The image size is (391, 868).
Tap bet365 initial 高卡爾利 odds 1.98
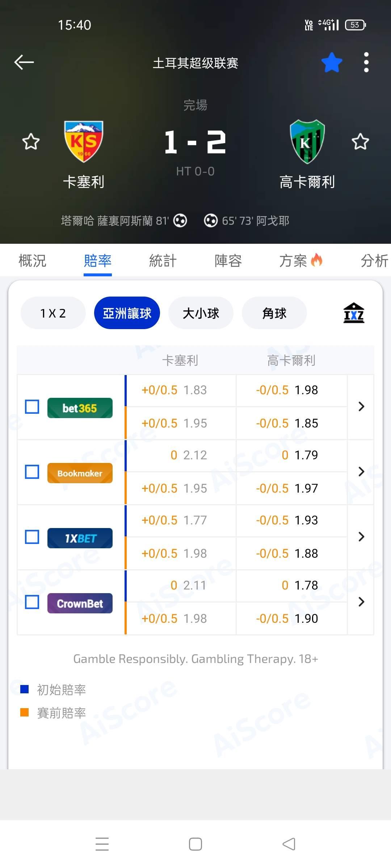(306, 390)
